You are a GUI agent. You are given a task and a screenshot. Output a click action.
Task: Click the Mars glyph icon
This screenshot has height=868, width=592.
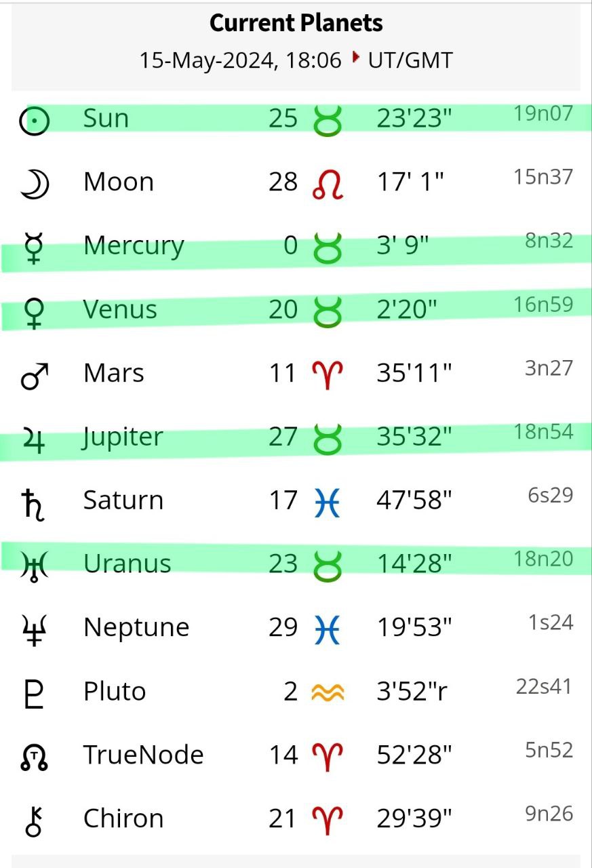click(35, 375)
